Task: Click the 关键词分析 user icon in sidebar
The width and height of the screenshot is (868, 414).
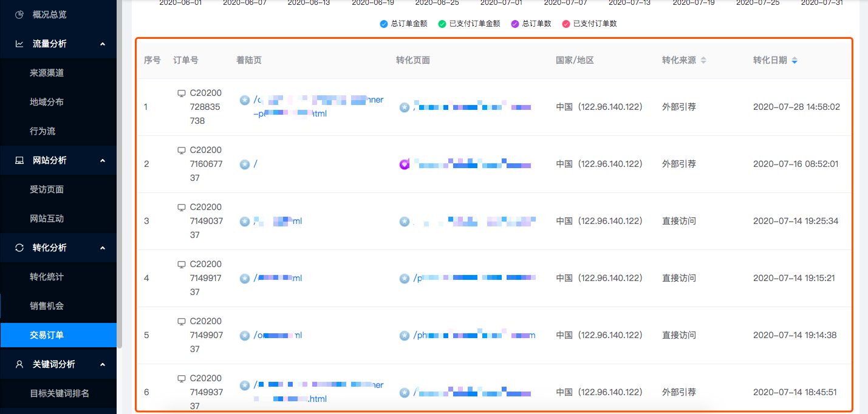Action: point(19,364)
